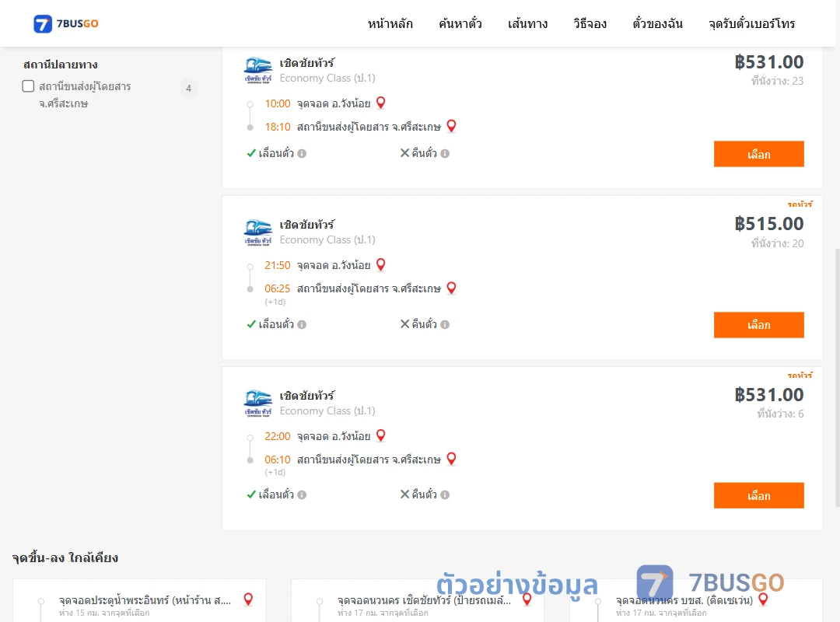Image resolution: width=840 pixels, height=622 pixels.
Task: Click the 7BUSGO logo in header
Action: [x=66, y=23]
